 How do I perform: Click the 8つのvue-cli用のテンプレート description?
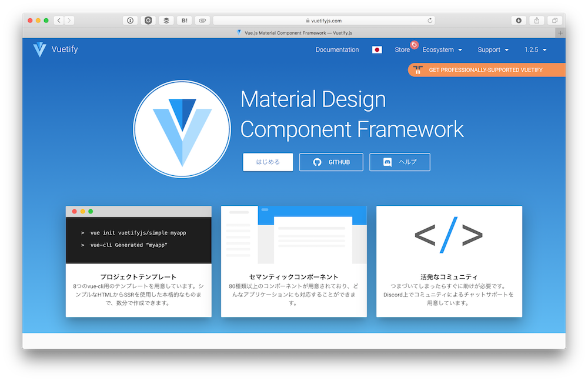pos(138,295)
